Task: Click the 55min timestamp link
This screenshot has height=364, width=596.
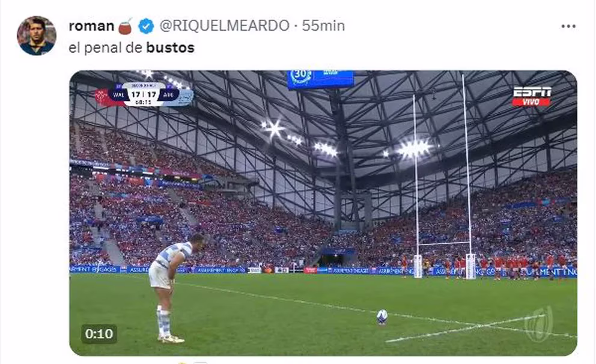Action: point(323,26)
